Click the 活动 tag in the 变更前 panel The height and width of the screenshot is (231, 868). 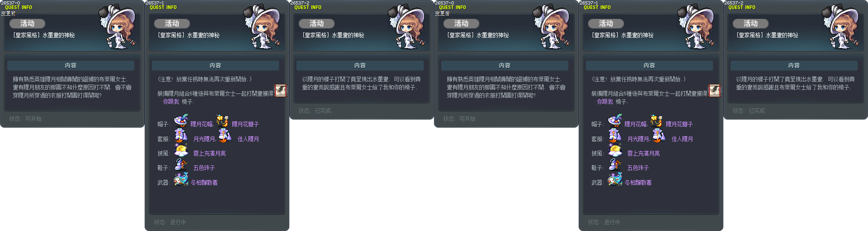point(27,23)
